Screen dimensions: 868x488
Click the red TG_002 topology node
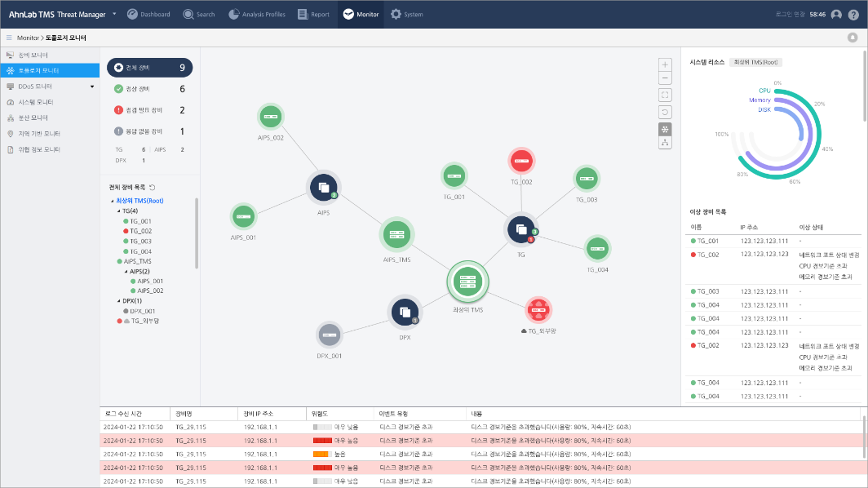point(521,161)
